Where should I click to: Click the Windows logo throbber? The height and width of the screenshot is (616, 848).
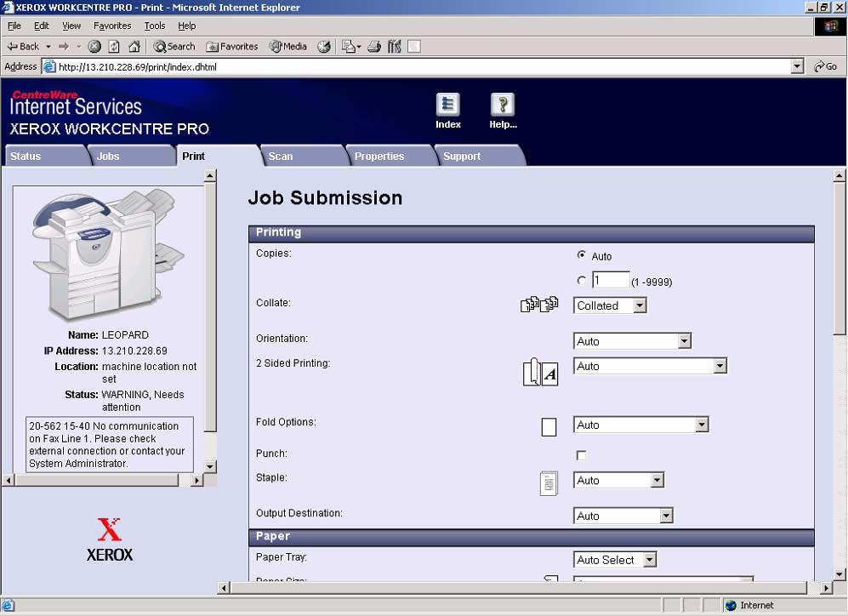830,26
